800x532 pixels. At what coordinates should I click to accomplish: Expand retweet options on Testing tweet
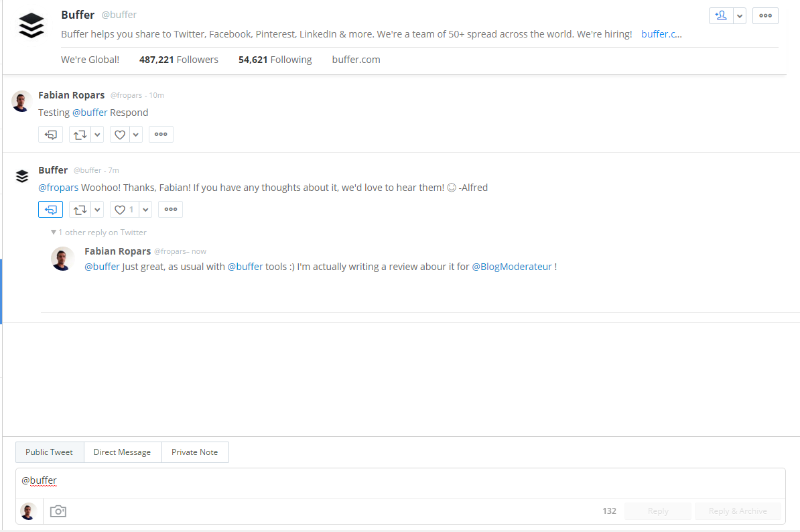97,135
